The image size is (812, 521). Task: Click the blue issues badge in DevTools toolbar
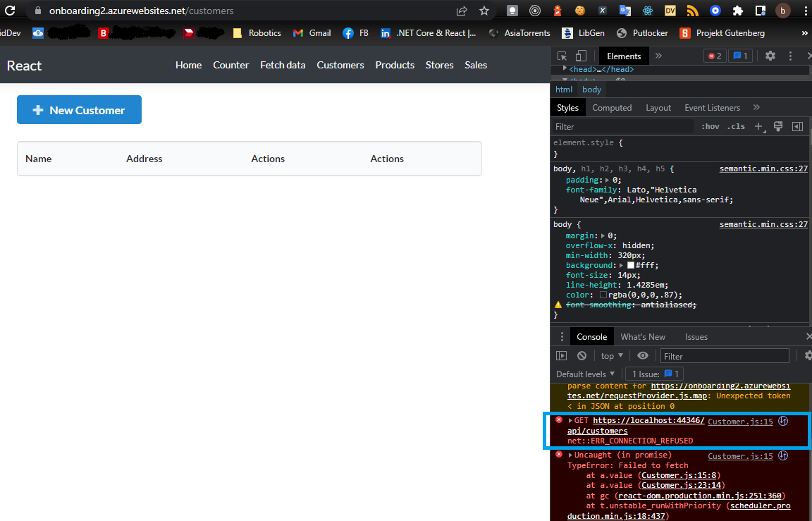741,56
